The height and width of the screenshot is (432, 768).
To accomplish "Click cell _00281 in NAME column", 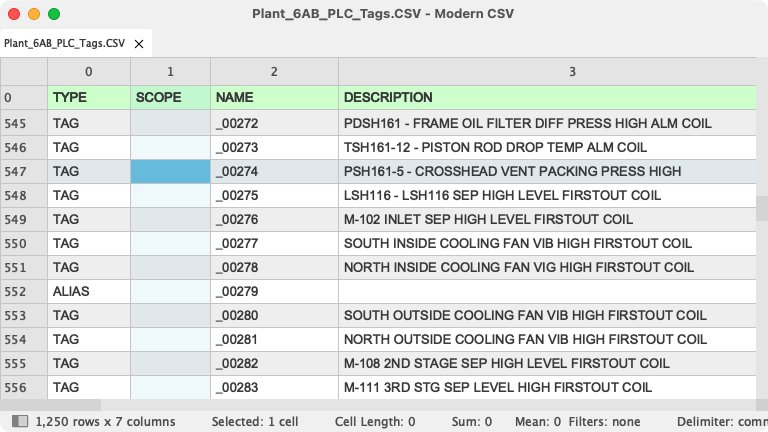I will pos(274,339).
